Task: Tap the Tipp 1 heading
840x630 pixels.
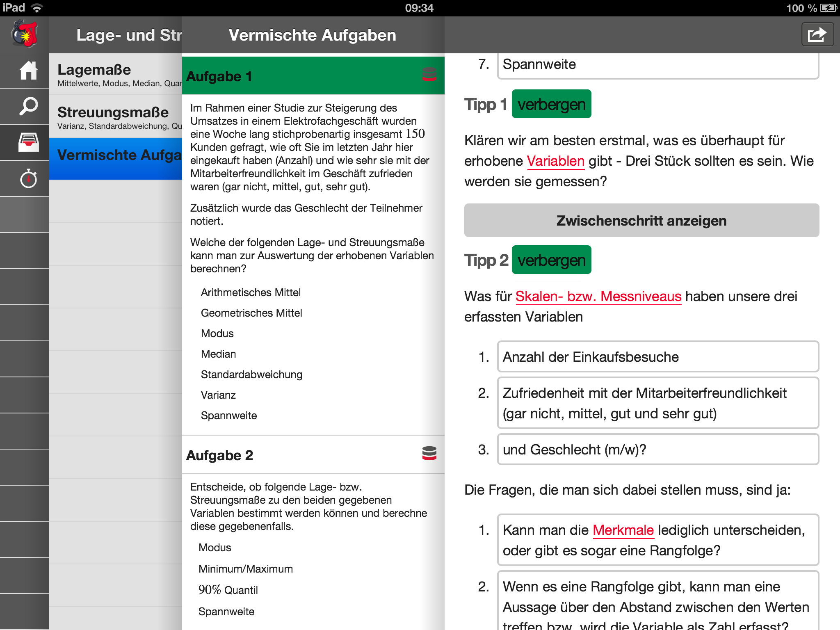Action: [486, 104]
